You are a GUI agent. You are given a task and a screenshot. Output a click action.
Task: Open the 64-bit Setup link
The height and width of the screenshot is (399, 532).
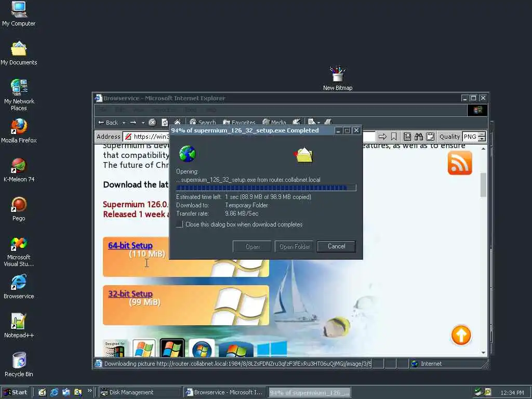point(130,245)
